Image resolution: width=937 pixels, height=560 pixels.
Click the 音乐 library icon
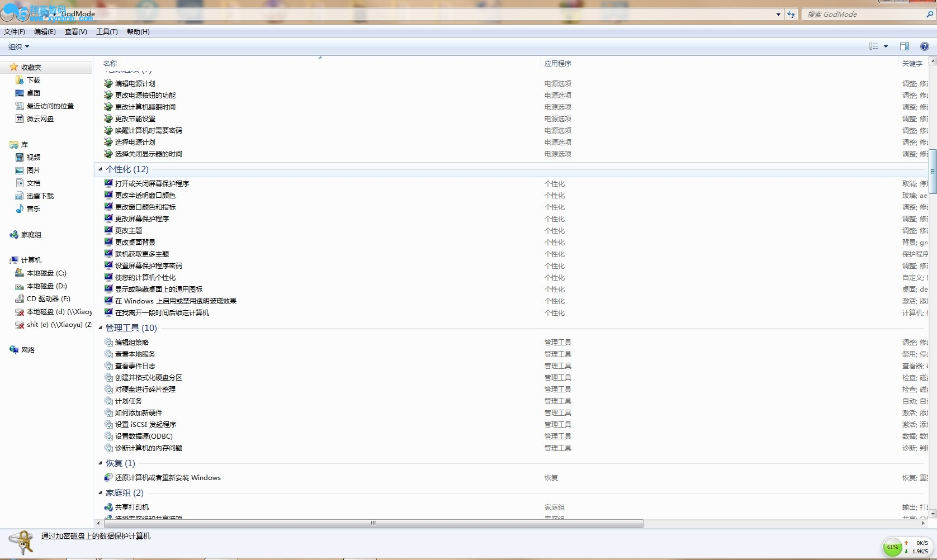20,208
